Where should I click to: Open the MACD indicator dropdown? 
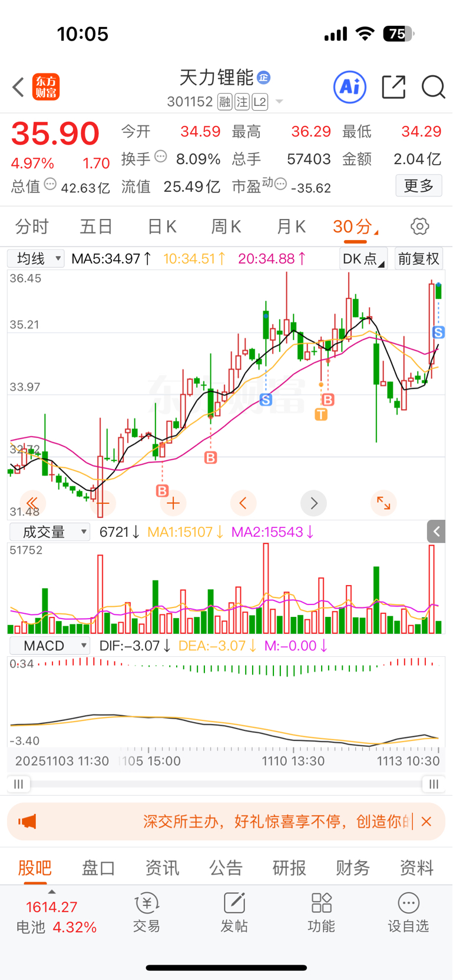pos(49,646)
